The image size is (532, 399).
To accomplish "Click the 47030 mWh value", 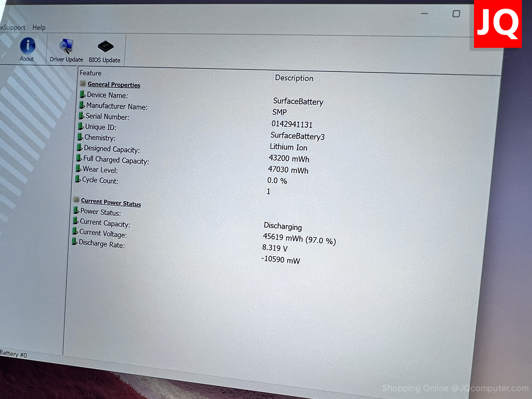I will (288, 170).
